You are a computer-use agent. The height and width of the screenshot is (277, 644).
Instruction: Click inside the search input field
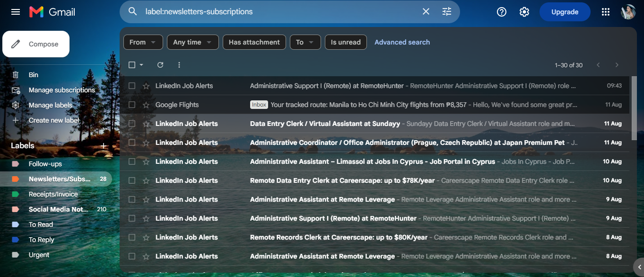279,11
